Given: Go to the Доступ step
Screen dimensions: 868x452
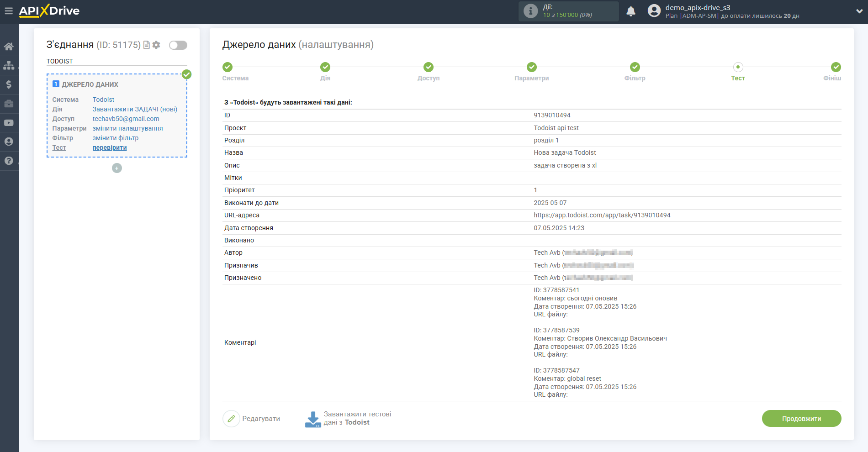Looking at the screenshot, I should [429, 72].
